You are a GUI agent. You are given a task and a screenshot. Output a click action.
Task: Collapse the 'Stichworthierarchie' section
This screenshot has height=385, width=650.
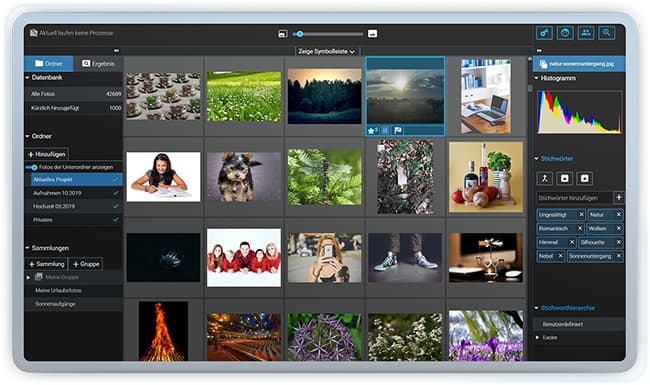pos(536,308)
